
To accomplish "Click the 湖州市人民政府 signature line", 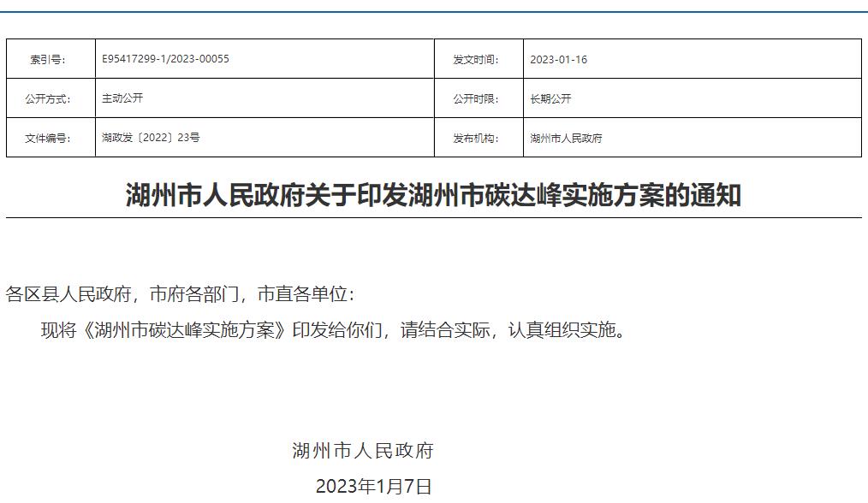I will [x=363, y=451].
